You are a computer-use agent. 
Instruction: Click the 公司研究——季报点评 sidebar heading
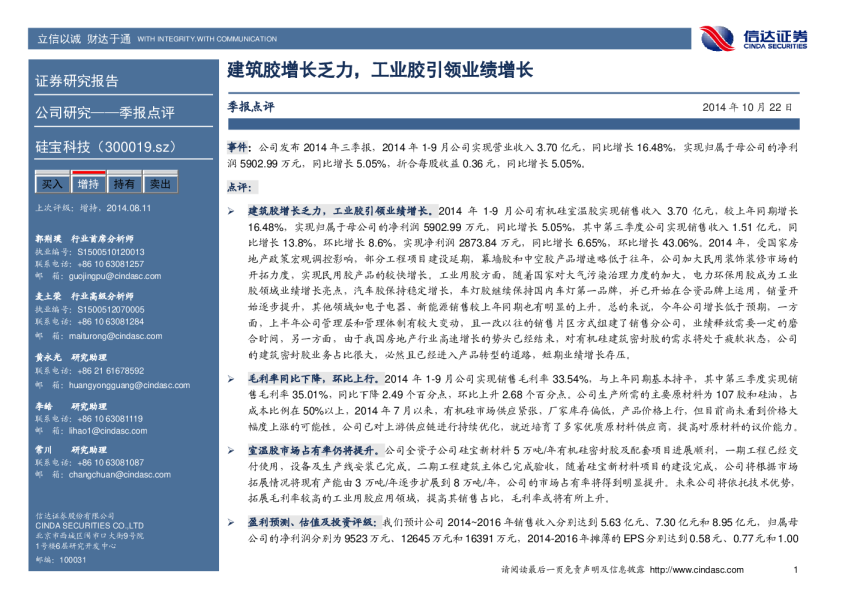click(105, 113)
